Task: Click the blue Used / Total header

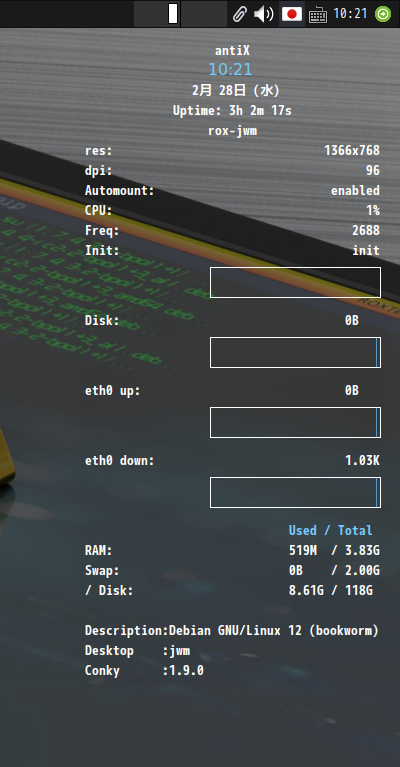Action: pos(331,531)
